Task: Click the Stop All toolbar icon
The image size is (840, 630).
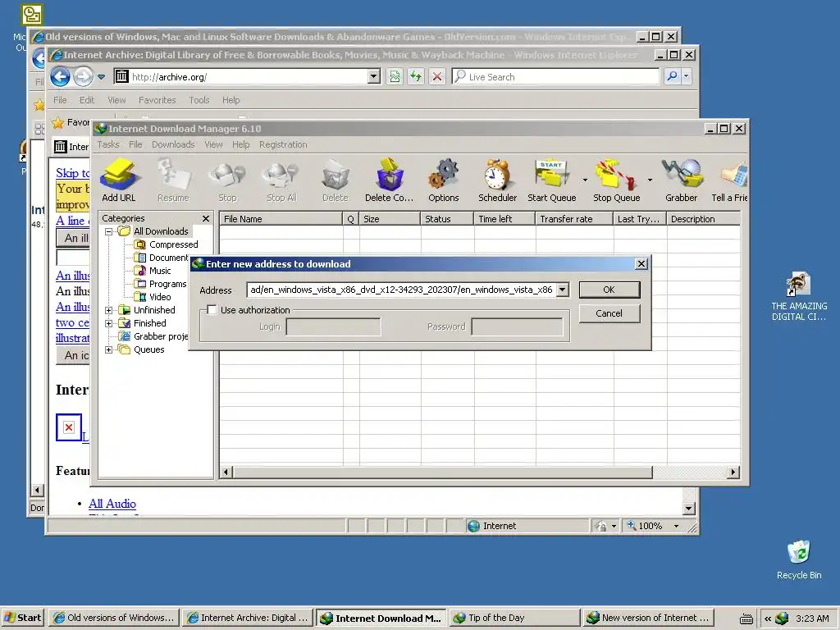Action: tap(281, 180)
